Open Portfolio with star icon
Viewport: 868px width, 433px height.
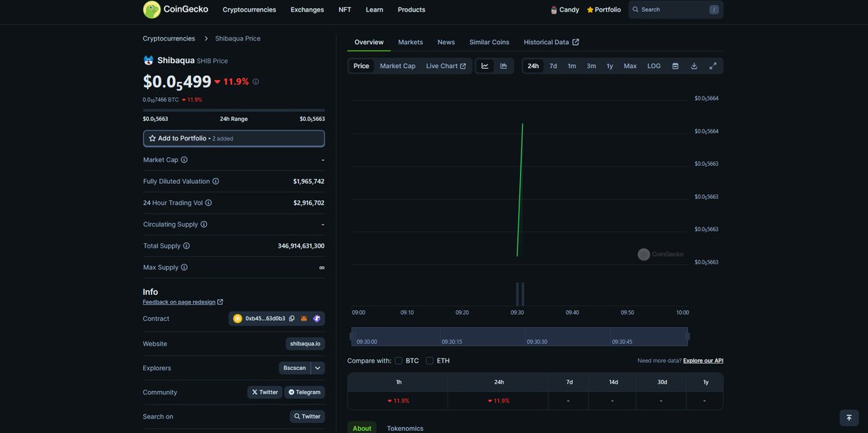(604, 9)
